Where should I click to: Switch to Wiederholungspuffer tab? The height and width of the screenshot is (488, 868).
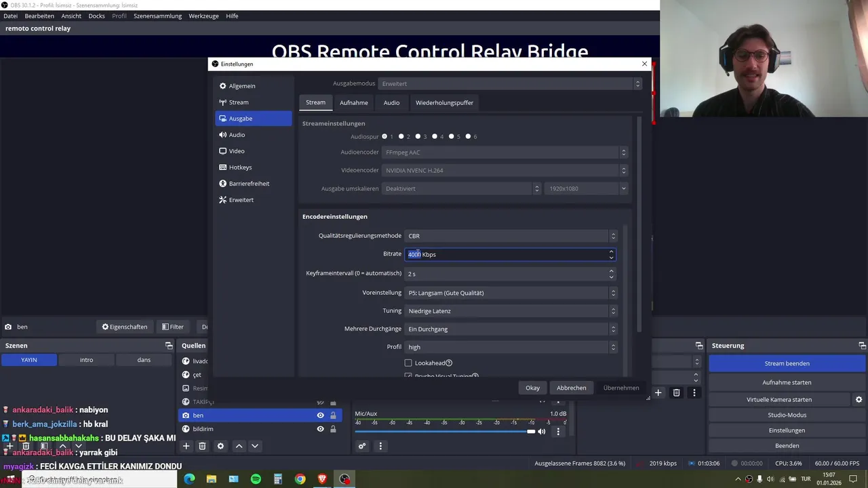pyautogui.click(x=444, y=103)
